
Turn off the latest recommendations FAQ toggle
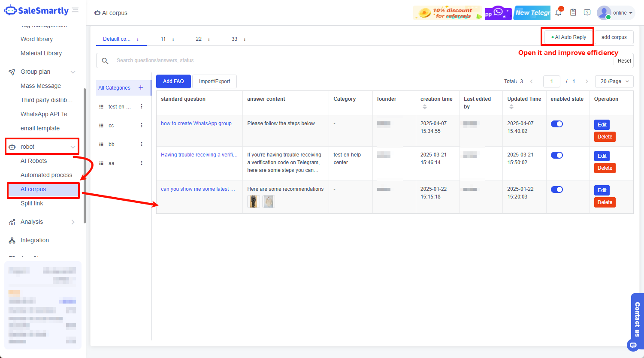[556, 190]
